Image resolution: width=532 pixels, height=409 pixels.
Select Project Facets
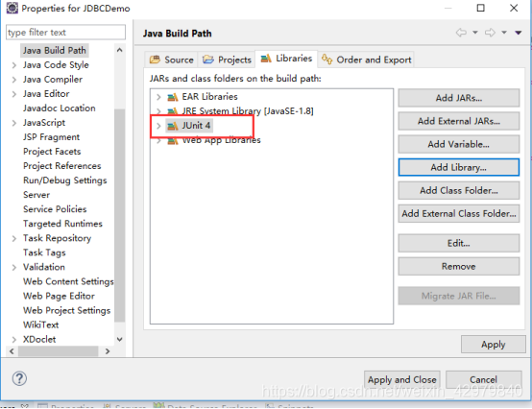pos(52,152)
